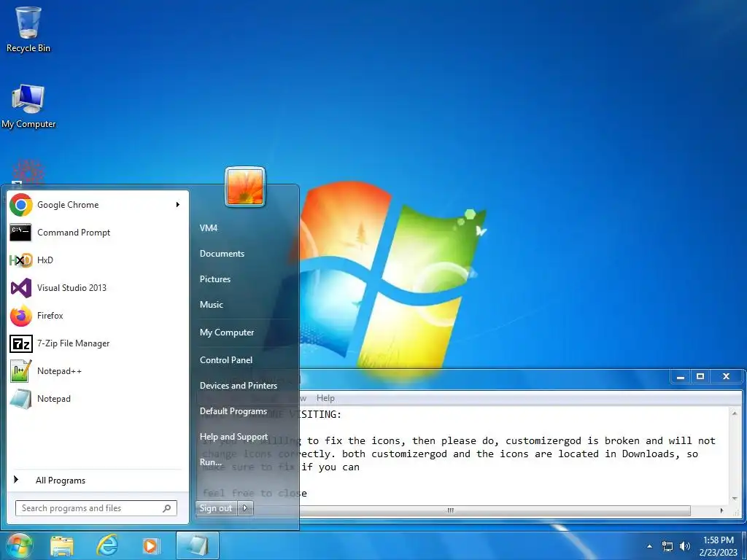Open Pictures from Start menu
The image size is (747, 560).
click(x=215, y=279)
